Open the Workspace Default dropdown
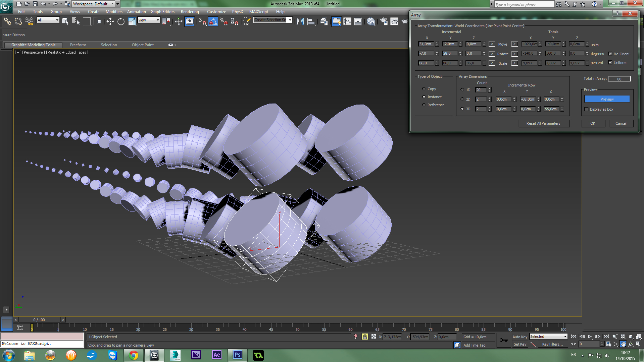644x362 pixels. (x=93, y=4)
